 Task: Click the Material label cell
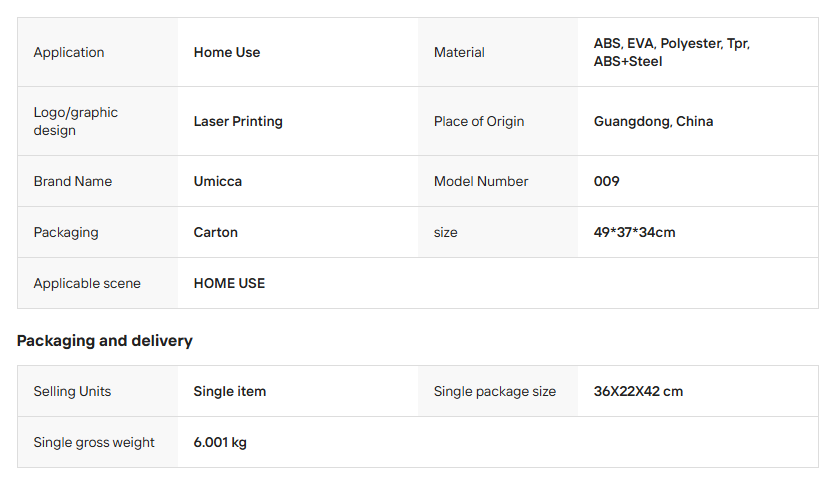tap(459, 52)
